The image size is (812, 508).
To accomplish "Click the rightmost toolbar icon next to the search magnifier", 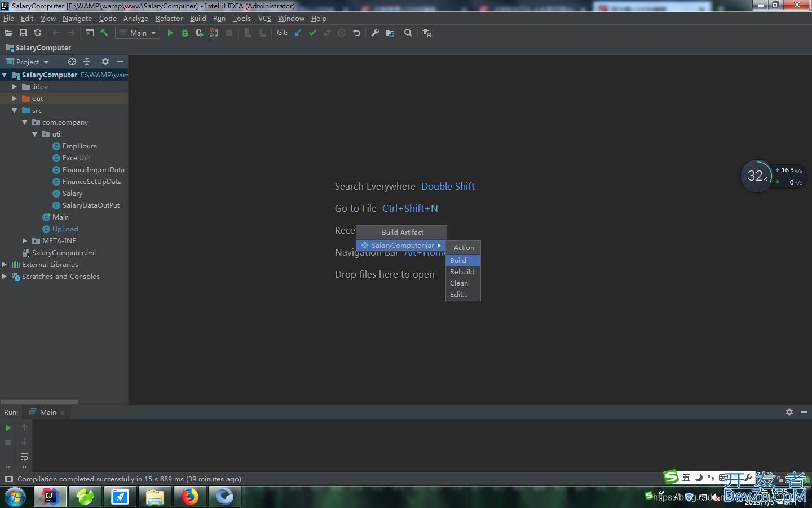I will 427,33.
